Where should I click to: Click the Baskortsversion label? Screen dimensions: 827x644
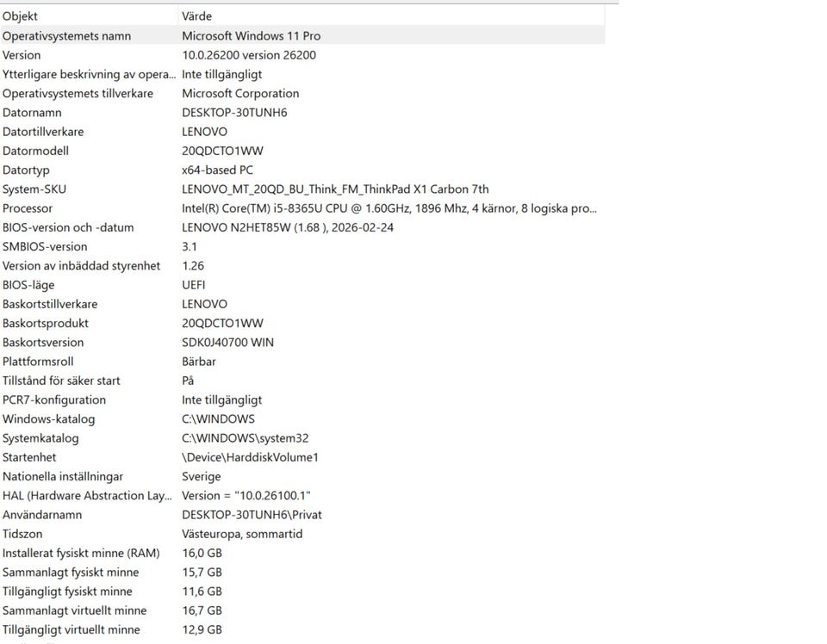(43, 343)
